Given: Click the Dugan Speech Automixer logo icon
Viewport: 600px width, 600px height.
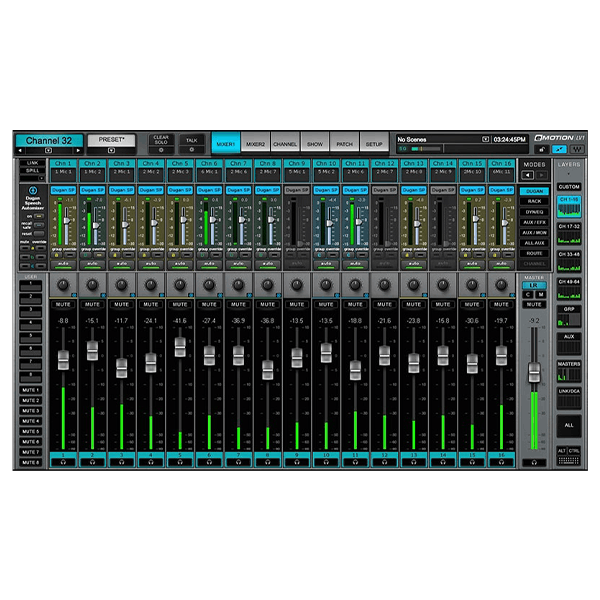Looking at the screenshot, I should coord(33,189).
